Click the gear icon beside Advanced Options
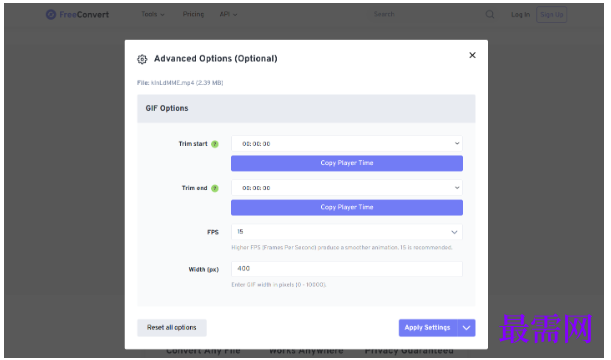Image resolution: width=611 pixels, height=360 pixels. tap(142, 59)
